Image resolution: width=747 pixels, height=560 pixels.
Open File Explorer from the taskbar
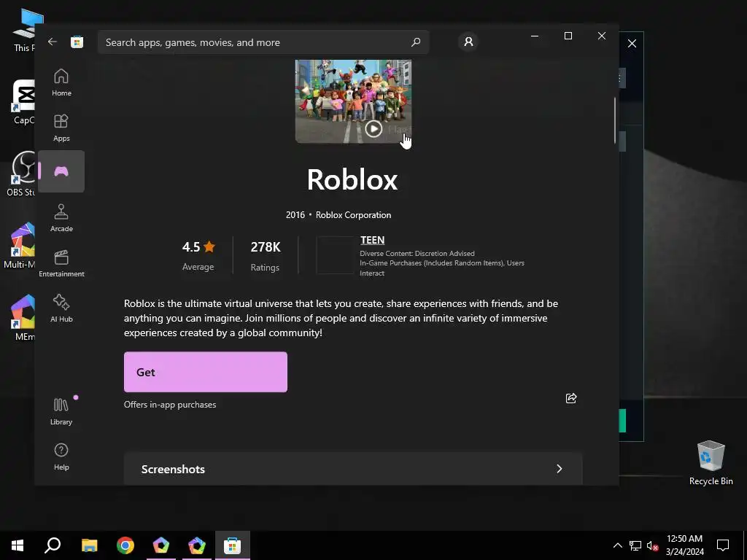[89, 545]
